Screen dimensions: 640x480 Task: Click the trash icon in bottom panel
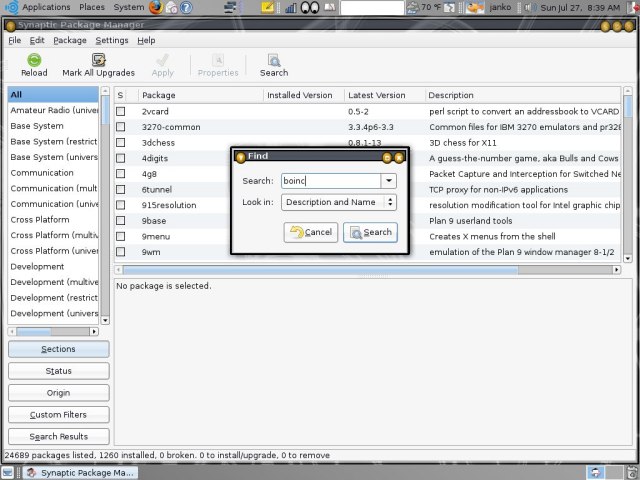click(633, 472)
